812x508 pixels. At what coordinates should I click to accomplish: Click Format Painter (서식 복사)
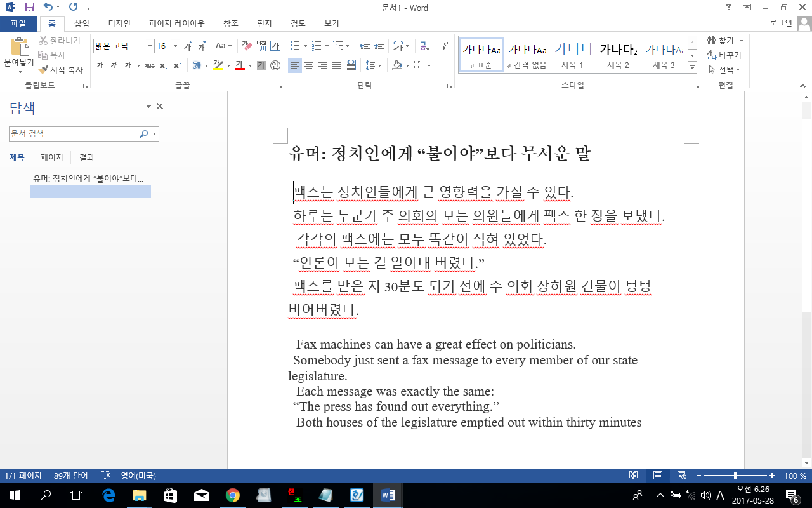pos(61,70)
